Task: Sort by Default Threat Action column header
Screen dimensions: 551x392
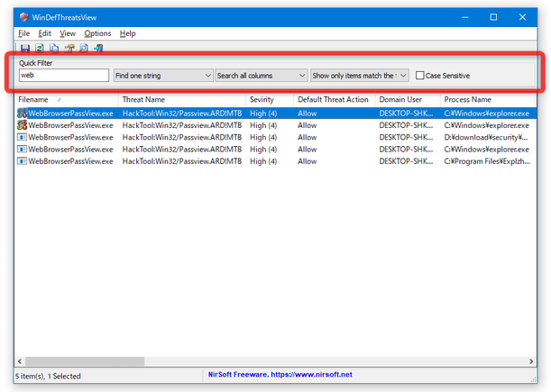Action: [335, 100]
